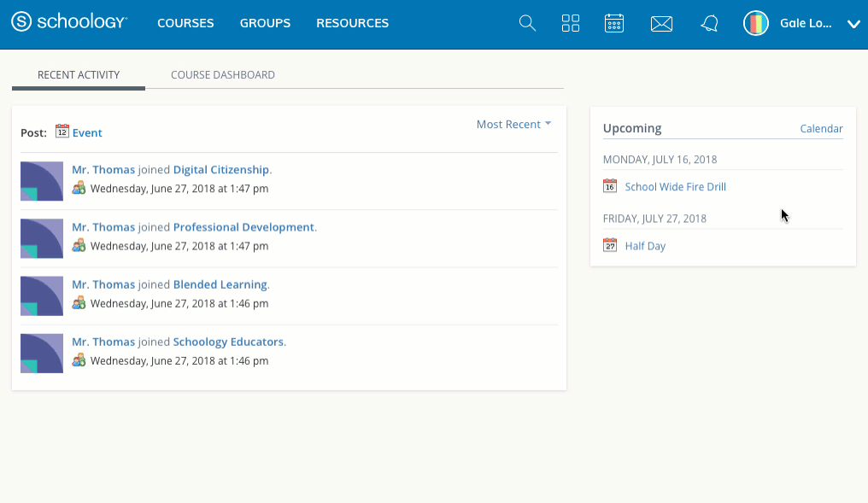Open the Schoology Educators group link
Screen dimensions: 868x503
228,342
